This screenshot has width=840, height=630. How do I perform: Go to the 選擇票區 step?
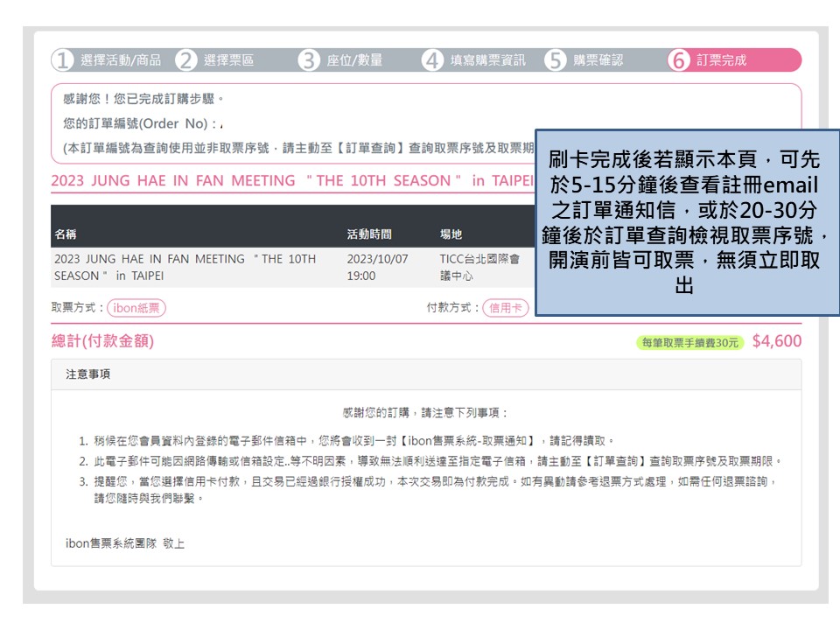point(228,60)
